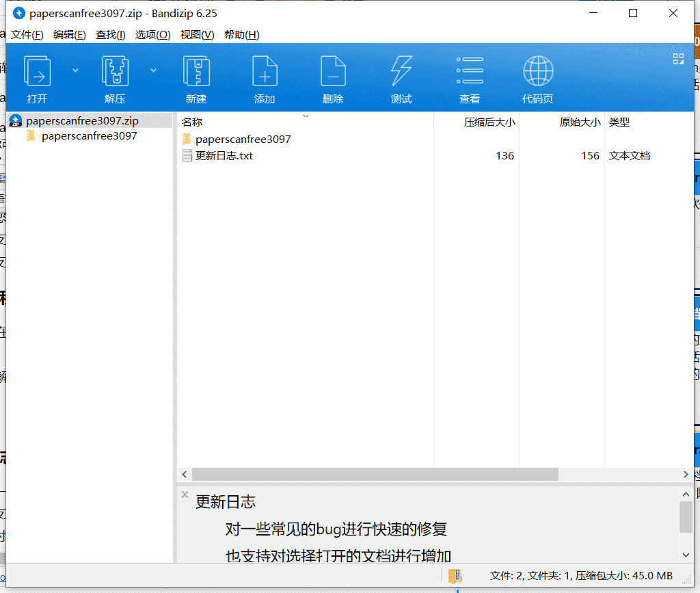Expand the 解压 dropdown arrow
700x593 pixels.
click(x=153, y=70)
